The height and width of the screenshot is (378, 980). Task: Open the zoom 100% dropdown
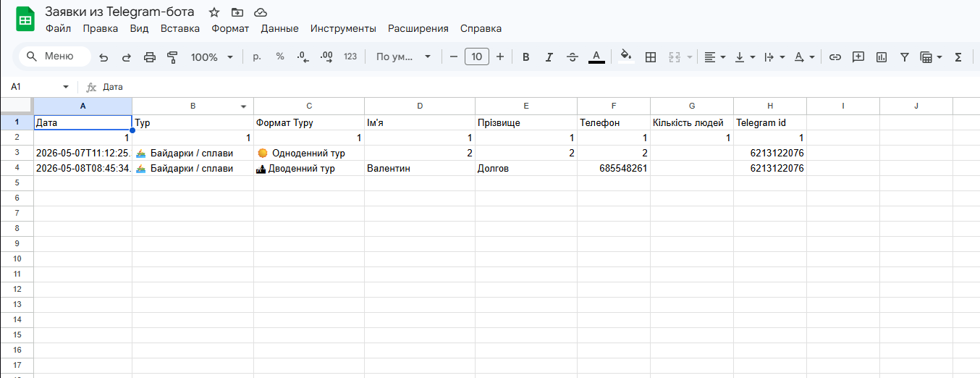click(211, 57)
